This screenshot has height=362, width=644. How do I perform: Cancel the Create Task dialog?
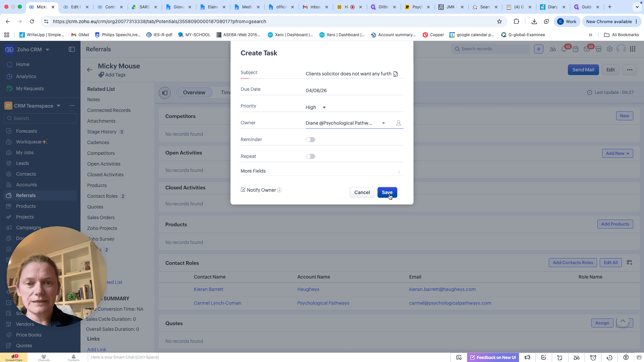click(362, 192)
